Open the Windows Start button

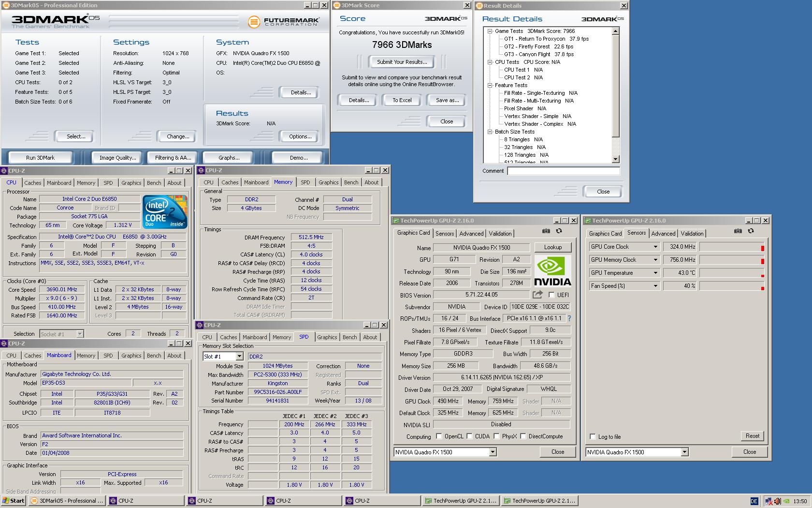[x=14, y=501]
